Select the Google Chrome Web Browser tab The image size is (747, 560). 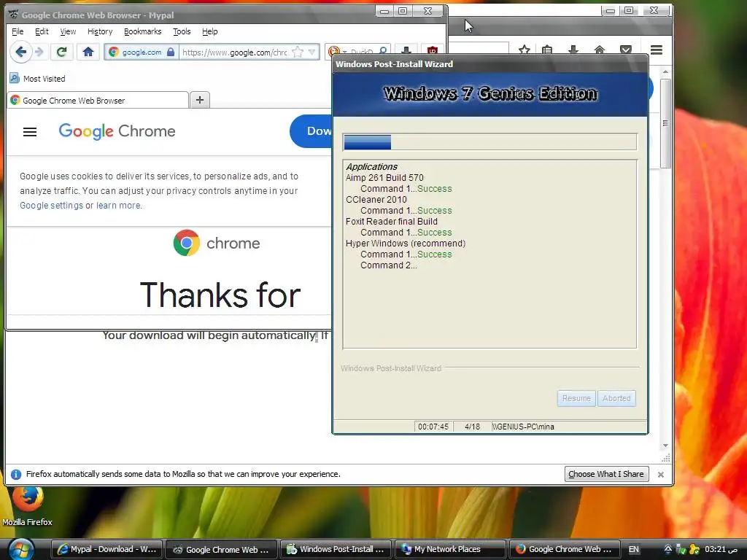point(98,101)
